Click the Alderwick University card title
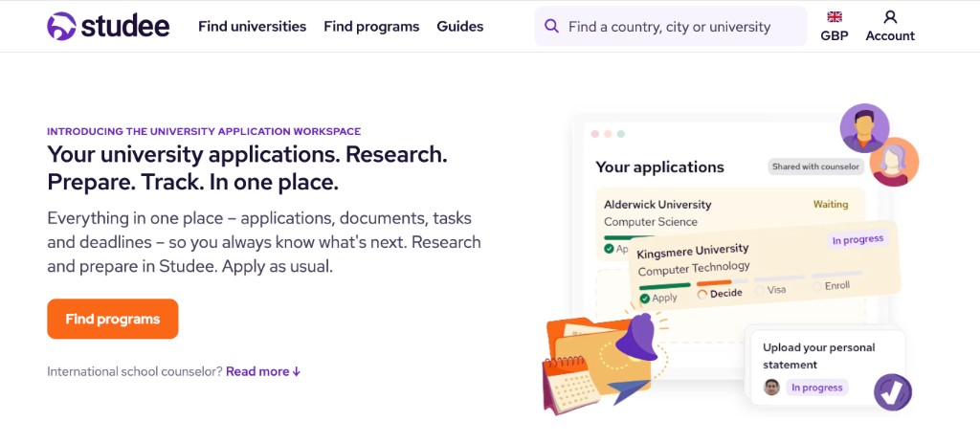Viewport: 980px width, 444px height. 657,205
